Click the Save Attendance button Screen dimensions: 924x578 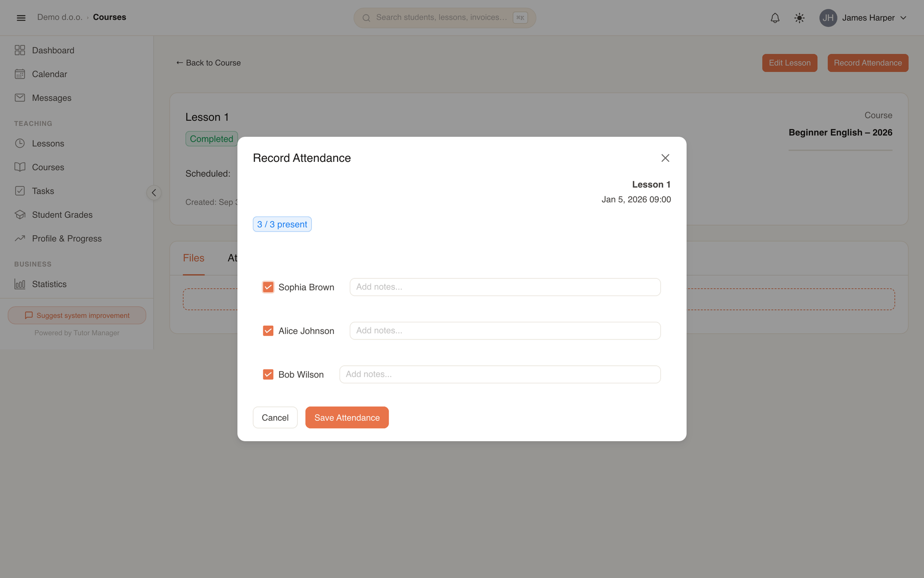coord(347,418)
